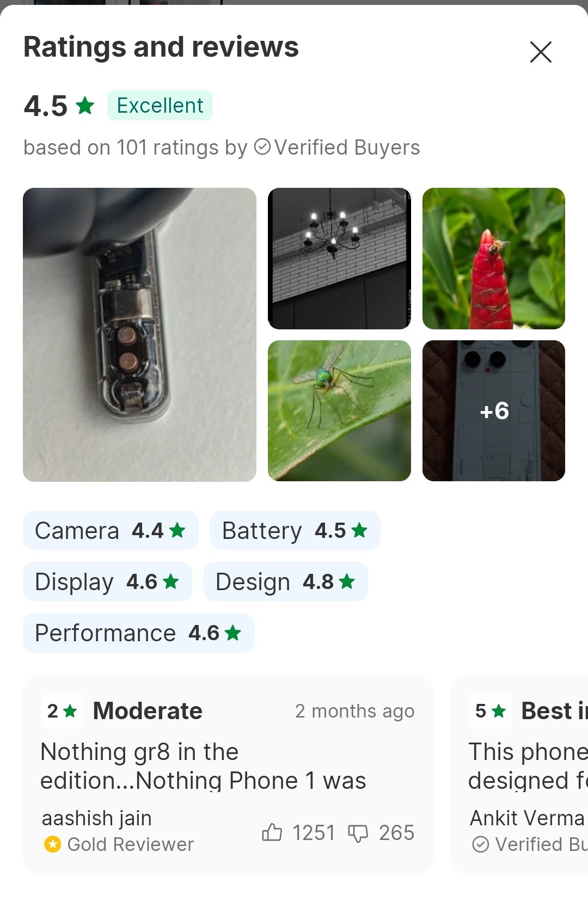The width and height of the screenshot is (588, 901).
Task: Select the Battery 4.5 rating chip
Action: pyautogui.click(x=295, y=530)
